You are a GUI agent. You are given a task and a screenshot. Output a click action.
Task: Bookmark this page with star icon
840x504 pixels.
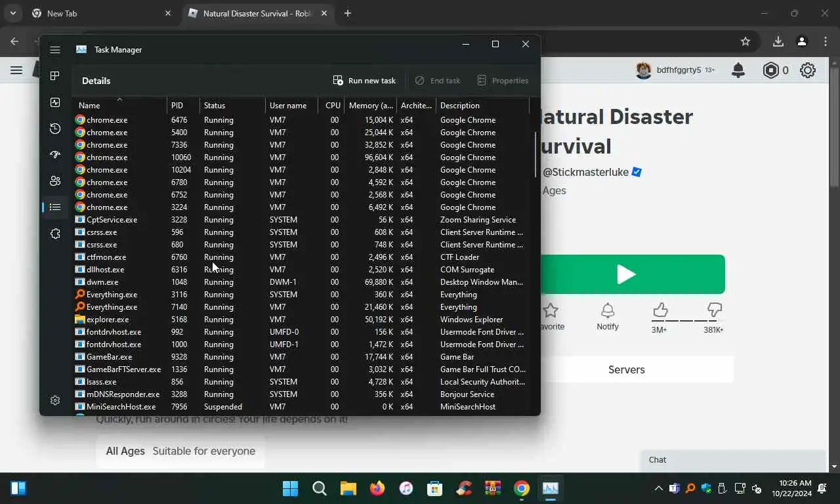pyautogui.click(x=745, y=41)
